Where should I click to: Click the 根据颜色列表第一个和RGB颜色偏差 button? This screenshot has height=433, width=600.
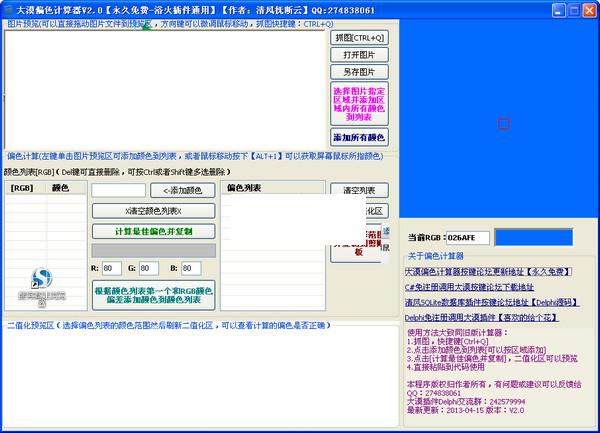153,296
